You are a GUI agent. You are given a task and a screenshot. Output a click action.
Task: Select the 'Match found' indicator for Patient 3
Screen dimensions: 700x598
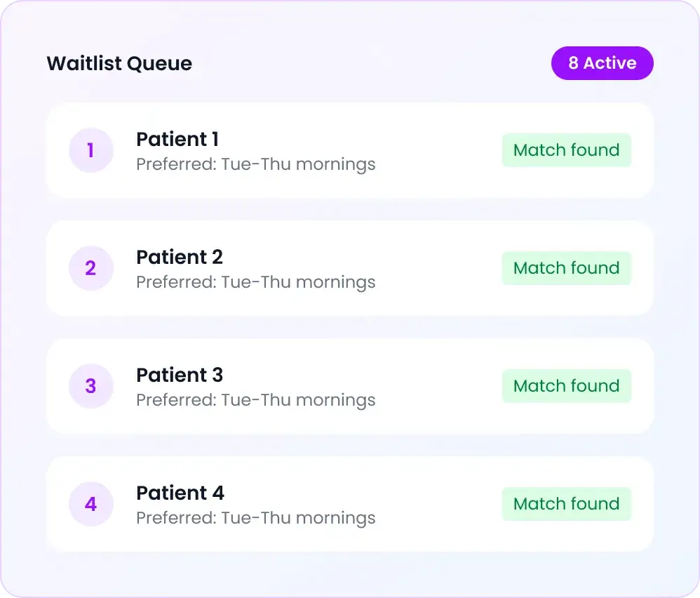(566, 385)
